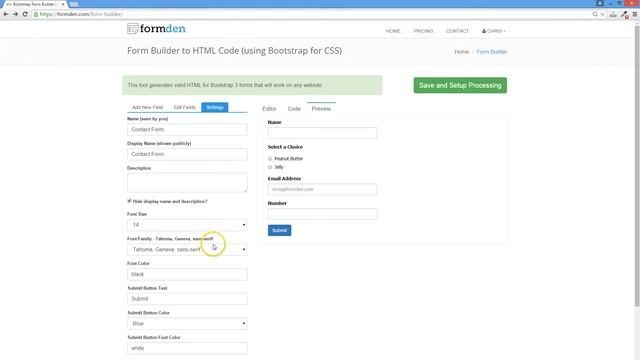Screen dimensions: 640x360
Task: Select the Preview tab
Action: [x=321, y=109]
